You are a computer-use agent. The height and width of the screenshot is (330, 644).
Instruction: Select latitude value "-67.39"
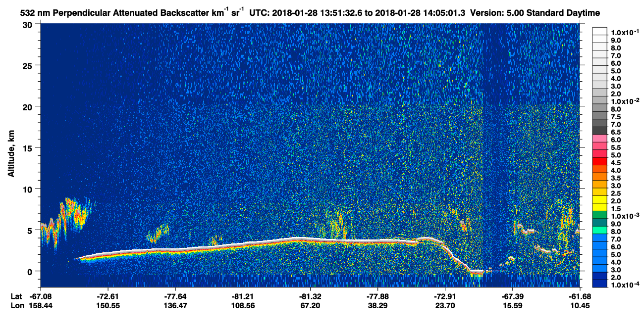[512, 296]
